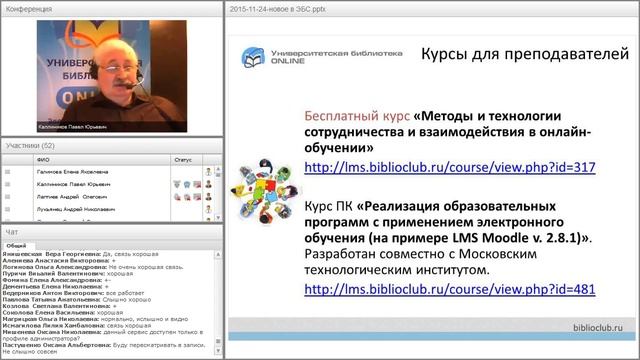Viewport: 640px width, 360px height.
Task: Click the chat message from Мишенева Оксана Николаевна
Action: pos(103,336)
